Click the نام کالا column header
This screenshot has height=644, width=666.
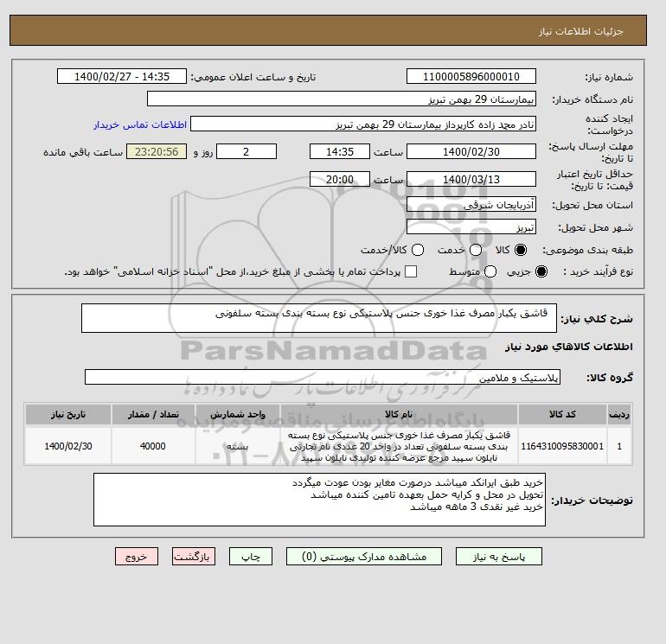coord(399,414)
